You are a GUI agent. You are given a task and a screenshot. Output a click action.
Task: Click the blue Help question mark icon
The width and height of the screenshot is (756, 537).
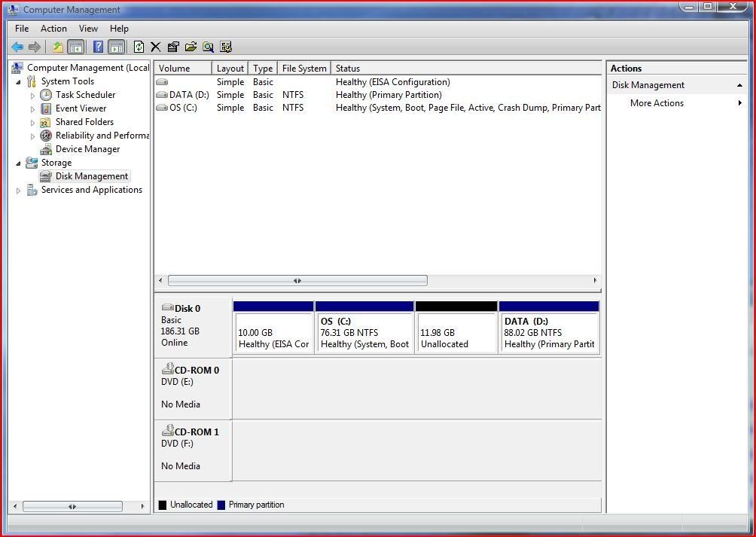tap(99, 47)
